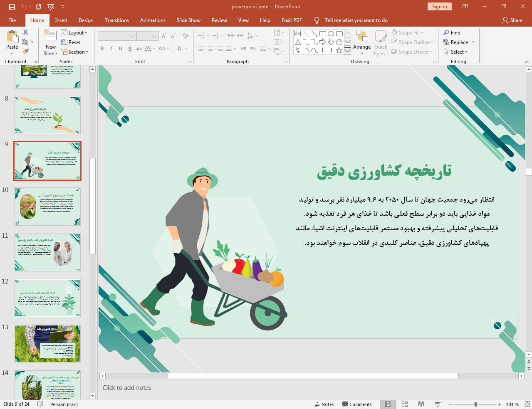Select the star shape in shapes gallery
532x409 pixels.
pyautogui.click(x=339, y=50)
